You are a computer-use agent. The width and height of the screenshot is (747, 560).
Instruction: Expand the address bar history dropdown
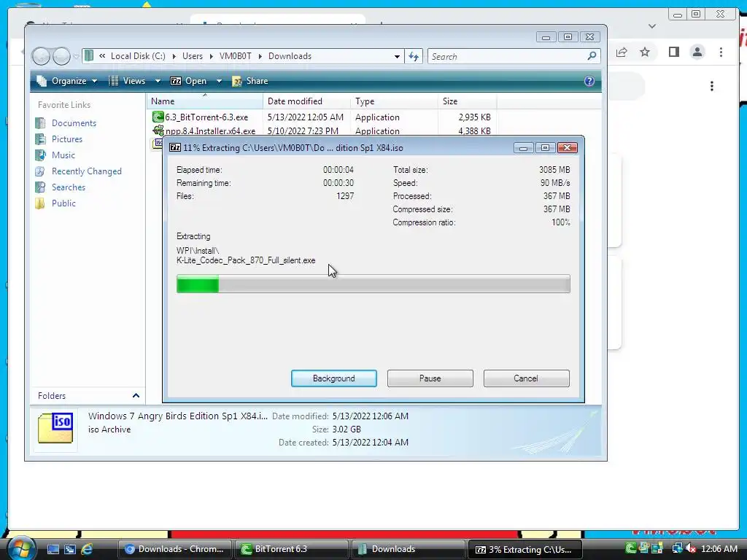[397, 56]
